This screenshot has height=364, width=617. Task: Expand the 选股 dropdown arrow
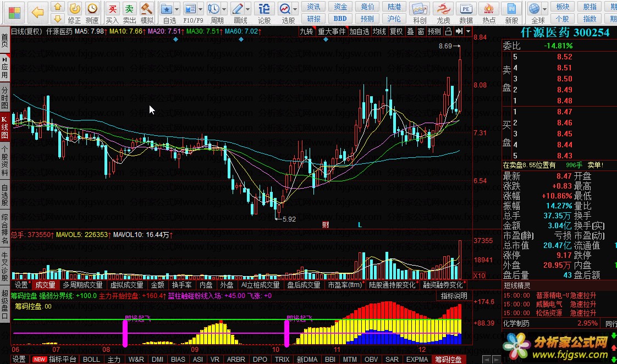[295, 9]
